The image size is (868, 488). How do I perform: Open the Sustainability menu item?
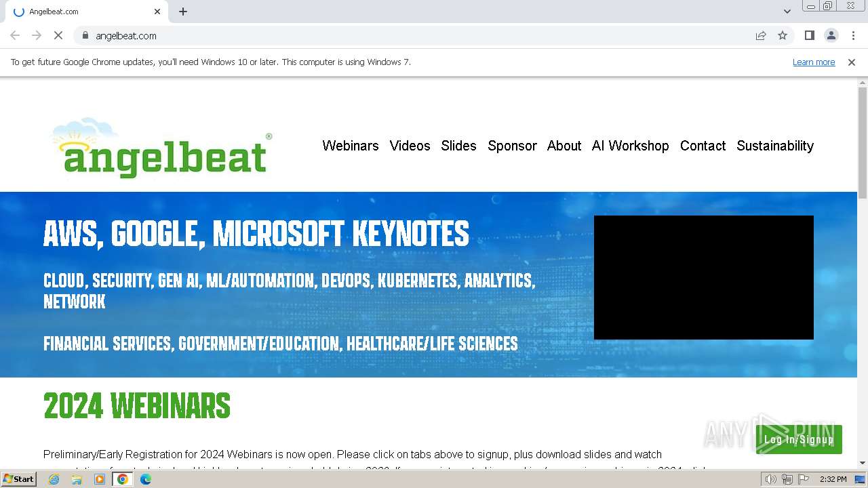(x=775, y=146)
